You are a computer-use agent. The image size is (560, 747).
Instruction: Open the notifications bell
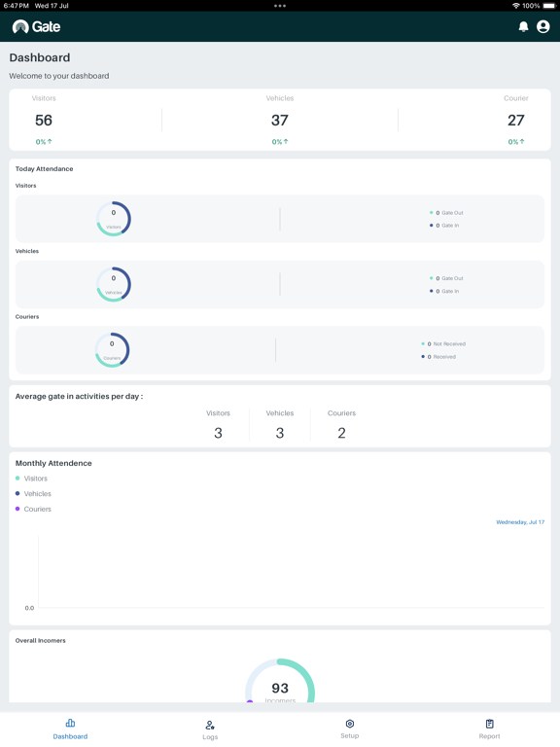point(523,26)
